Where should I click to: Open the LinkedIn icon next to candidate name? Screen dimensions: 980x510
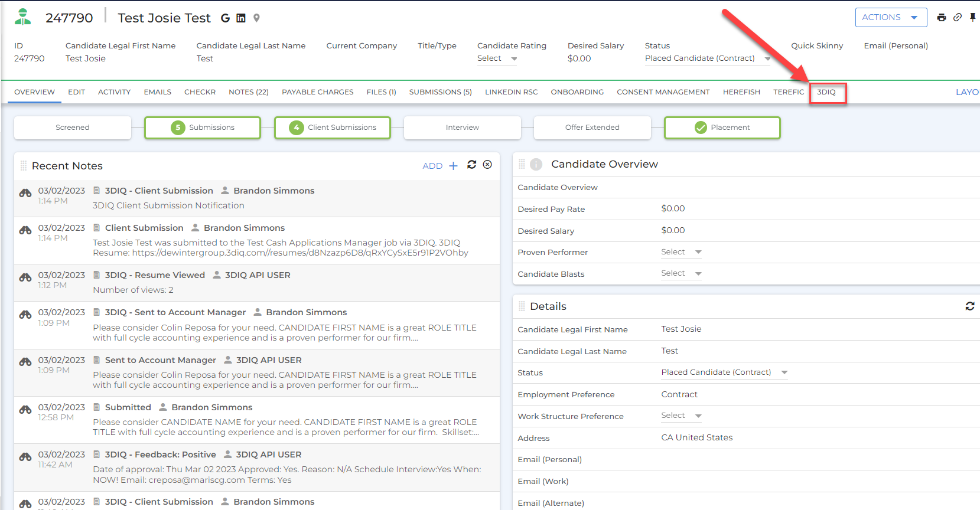click(241, 18)
